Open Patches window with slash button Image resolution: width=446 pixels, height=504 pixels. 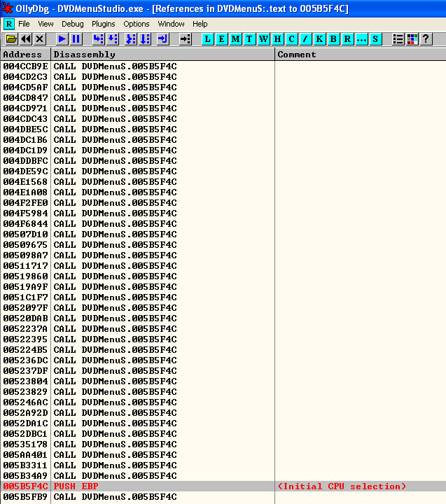[305, 39]
